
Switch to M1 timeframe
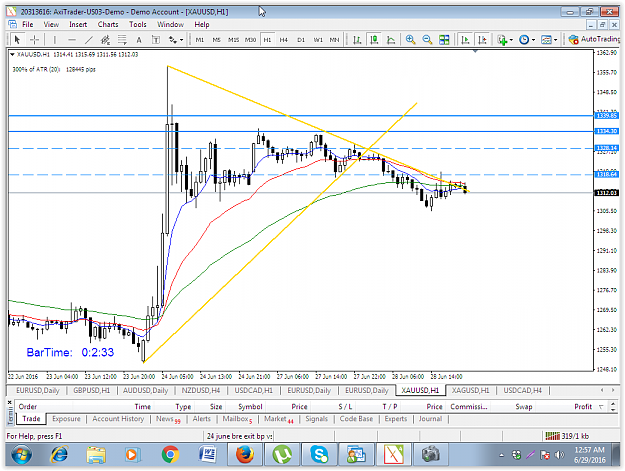coord(199,39)
